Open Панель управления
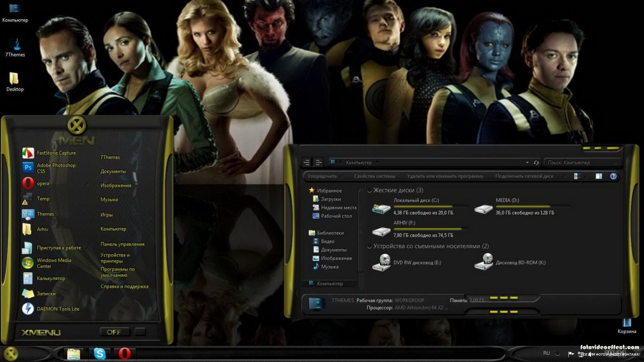 pyautogui.click(x=122, y=244)
